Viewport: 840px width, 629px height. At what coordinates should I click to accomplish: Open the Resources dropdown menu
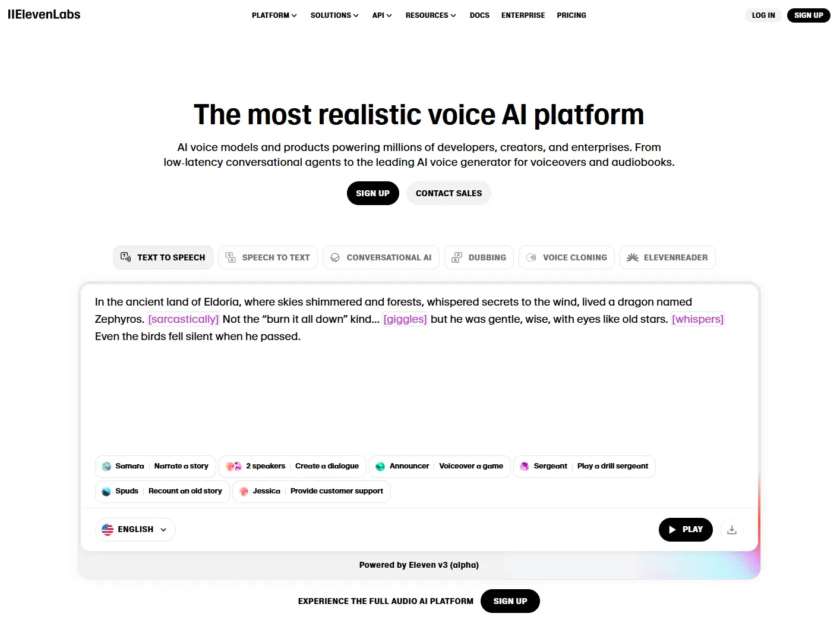click(x=431, y=15)
